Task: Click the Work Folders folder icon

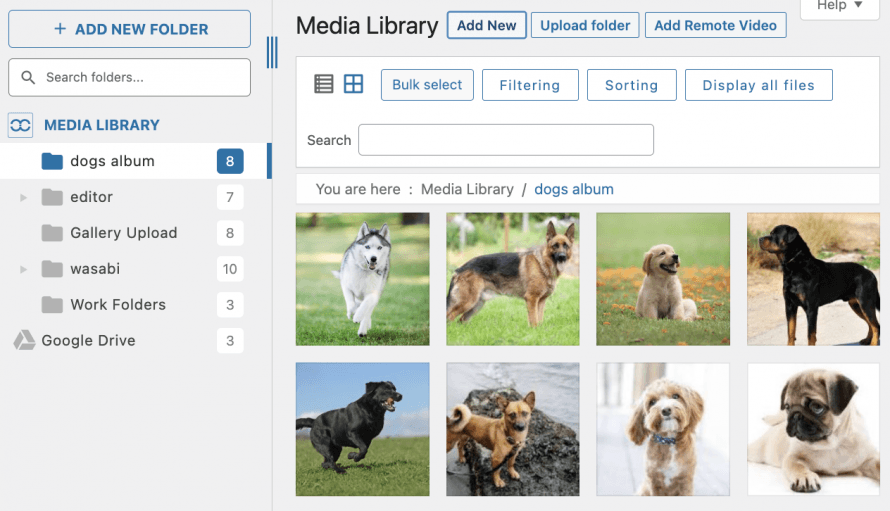Action: pos(53,305)
